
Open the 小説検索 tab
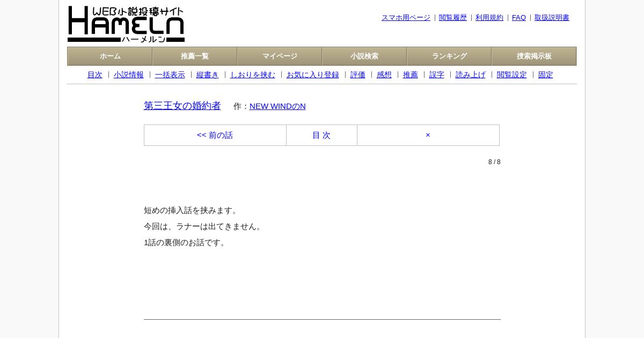coord(364,56)
